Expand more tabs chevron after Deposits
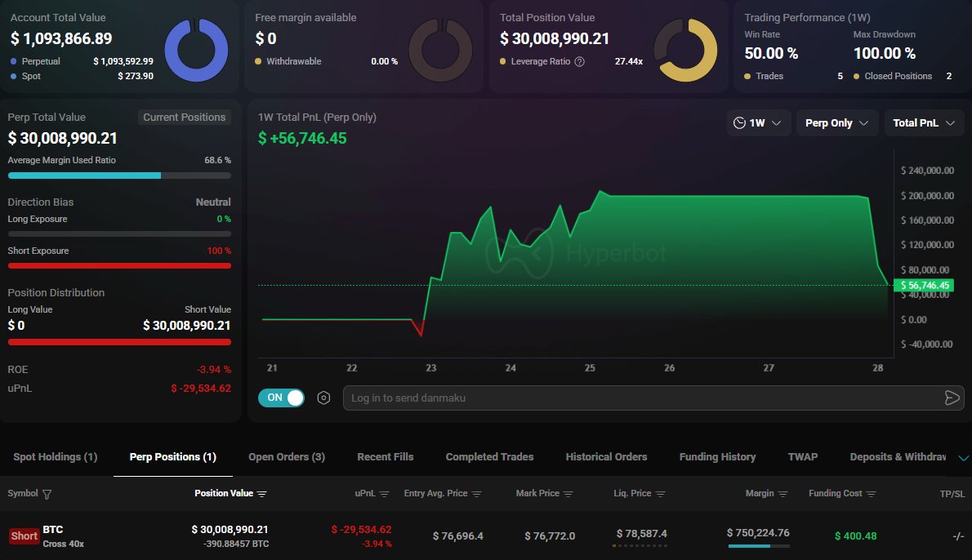This screenshot has width=972, height=560. tap(963, 458)
